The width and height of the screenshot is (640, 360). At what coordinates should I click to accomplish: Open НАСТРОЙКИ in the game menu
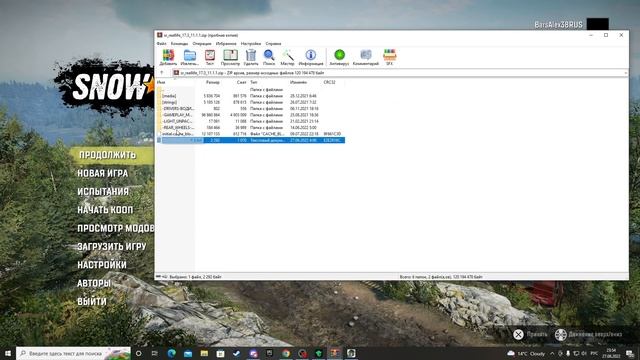click(102, 265)
